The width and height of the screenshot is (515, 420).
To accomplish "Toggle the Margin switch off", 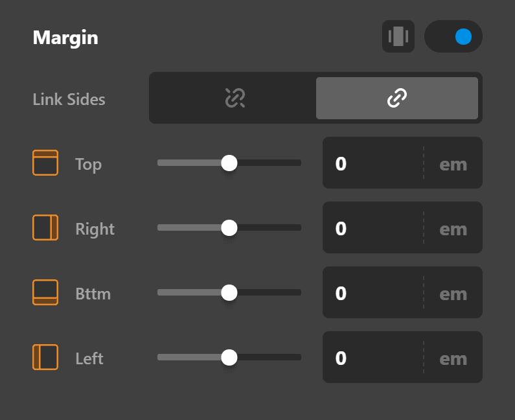I will coord(453,36).
